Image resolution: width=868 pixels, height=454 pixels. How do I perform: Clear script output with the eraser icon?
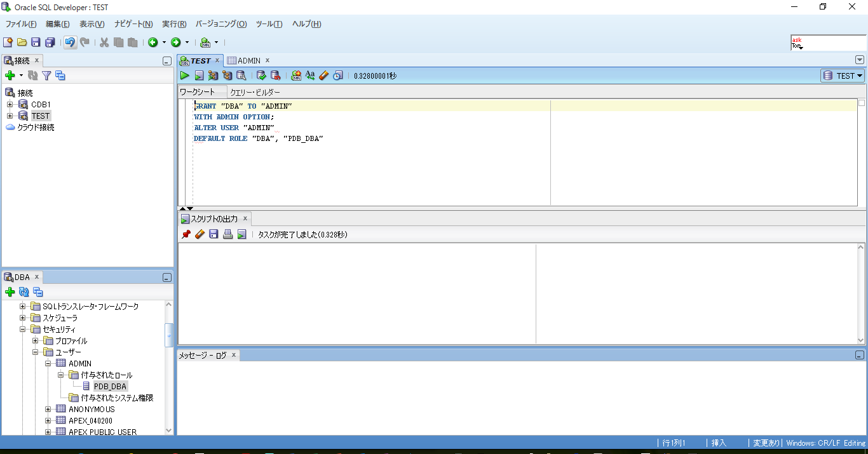200,234
